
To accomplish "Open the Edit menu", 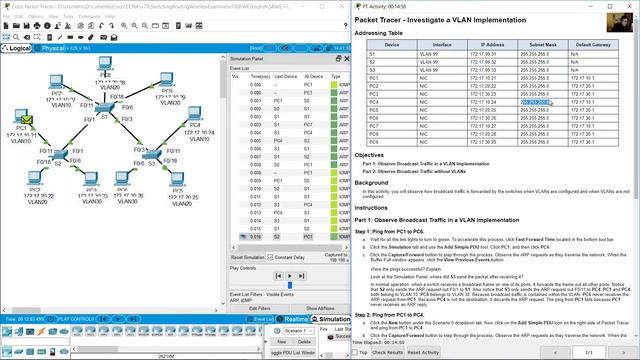I will (x=19, y=16).
